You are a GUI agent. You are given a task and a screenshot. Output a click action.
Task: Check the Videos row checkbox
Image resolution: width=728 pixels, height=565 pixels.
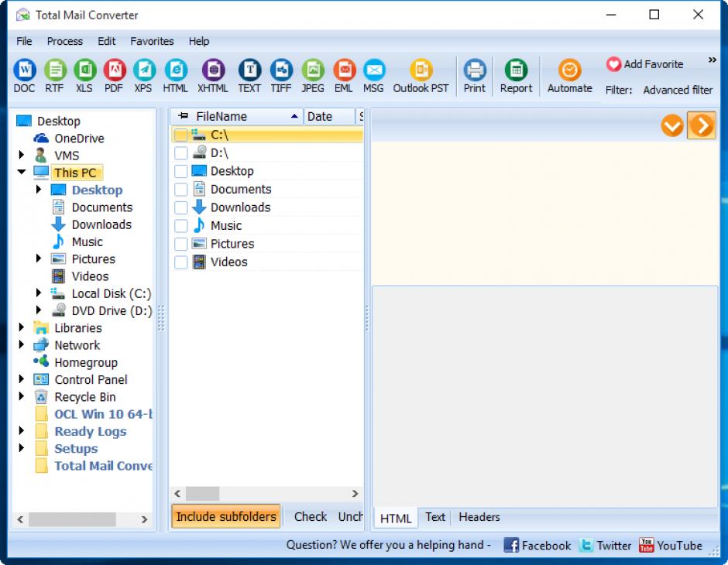click(x=180, y=262)
